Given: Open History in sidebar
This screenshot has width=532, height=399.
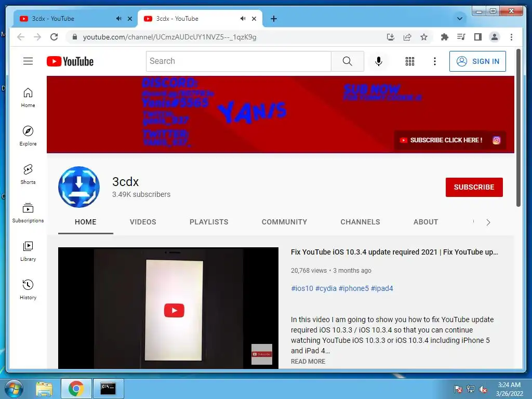Looking at the screenshot, I should click(x=28, y=289).
